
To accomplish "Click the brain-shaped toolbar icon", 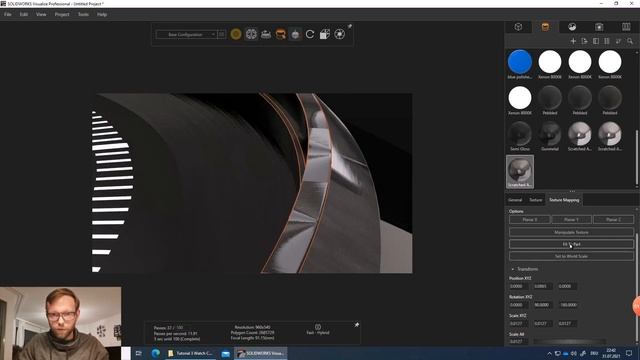I will click(x=251, y=34).
